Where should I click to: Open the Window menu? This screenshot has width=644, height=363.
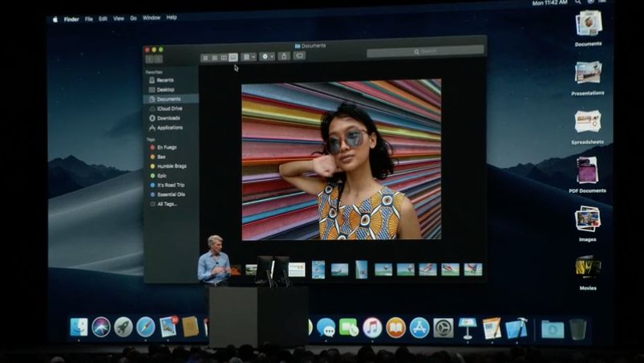click(152, 18)
